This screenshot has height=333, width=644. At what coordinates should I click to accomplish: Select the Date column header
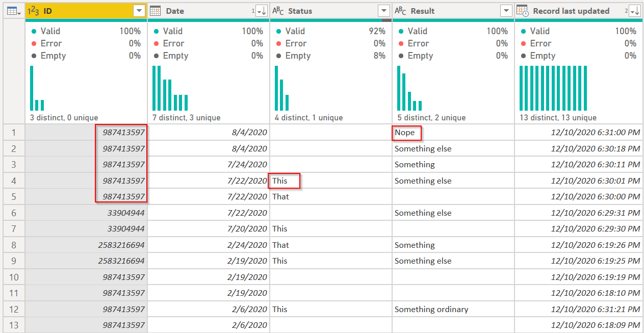[x=209, y=11]
